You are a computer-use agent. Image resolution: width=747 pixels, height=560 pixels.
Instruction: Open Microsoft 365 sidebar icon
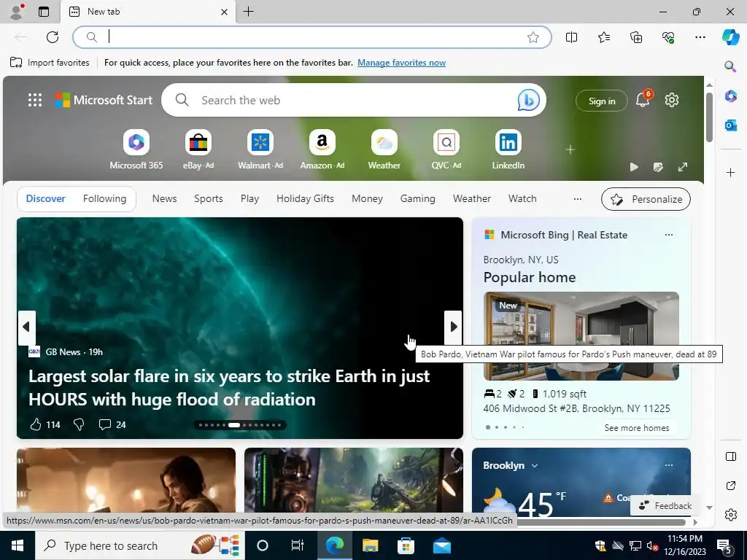(730, 96)
